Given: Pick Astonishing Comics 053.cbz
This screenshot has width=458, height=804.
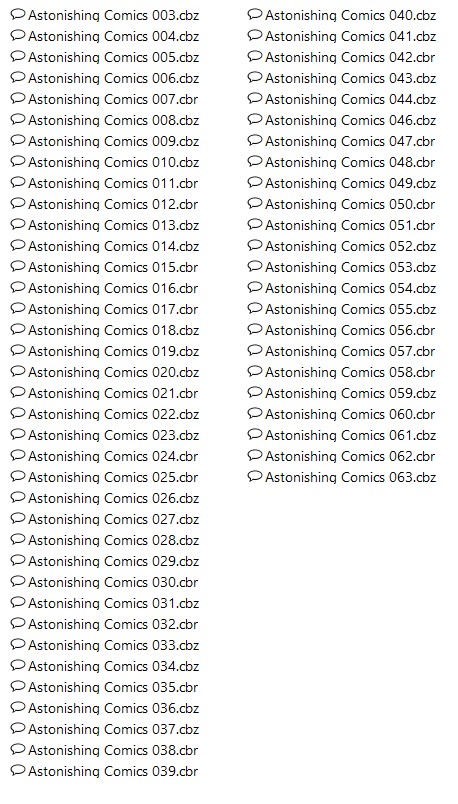Looking at the screenshot, I should (x=350, y=267).
